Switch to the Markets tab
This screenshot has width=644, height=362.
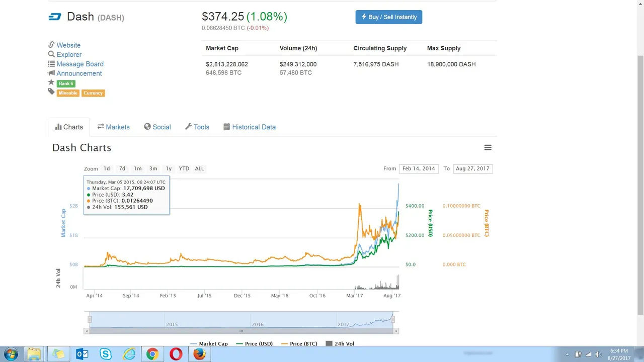[113, 127]
